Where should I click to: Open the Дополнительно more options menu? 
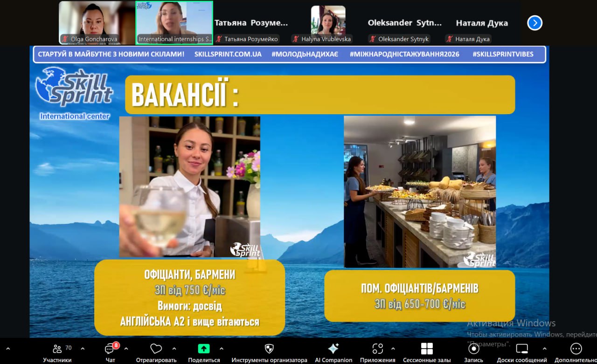coord(576,349)
